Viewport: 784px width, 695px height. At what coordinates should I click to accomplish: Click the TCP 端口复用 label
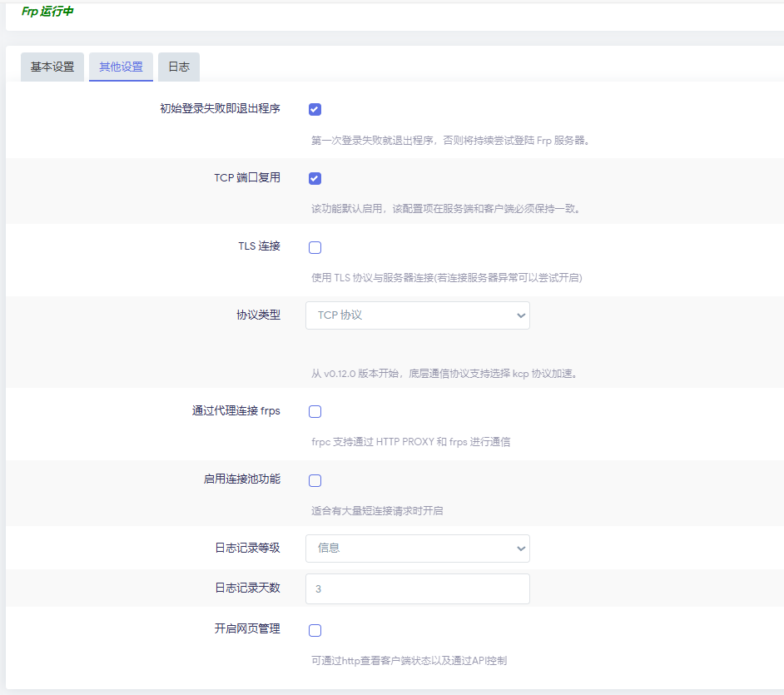[247, 177]
